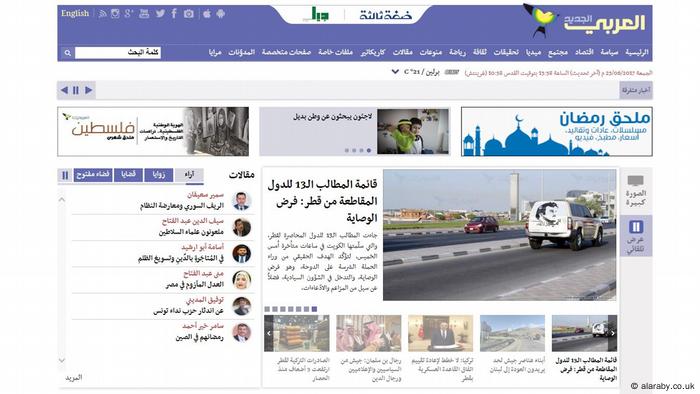
Task: Open كاريكاتير in the navigation menu
Action: pos(373,52)
